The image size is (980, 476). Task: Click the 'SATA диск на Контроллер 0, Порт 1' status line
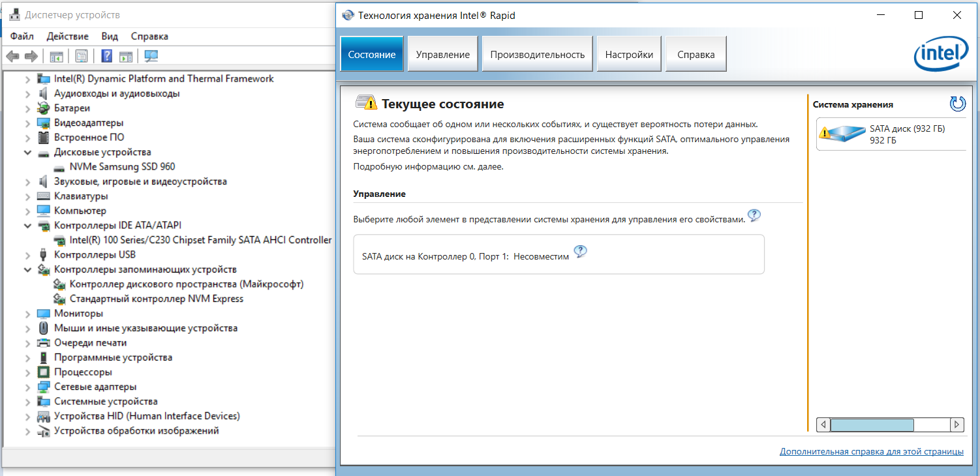tap(465, 256)
